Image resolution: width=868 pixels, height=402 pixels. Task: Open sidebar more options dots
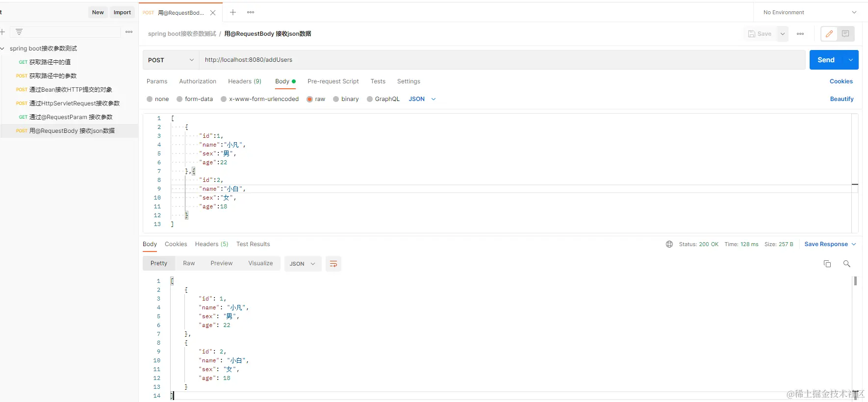click(129, 32)
